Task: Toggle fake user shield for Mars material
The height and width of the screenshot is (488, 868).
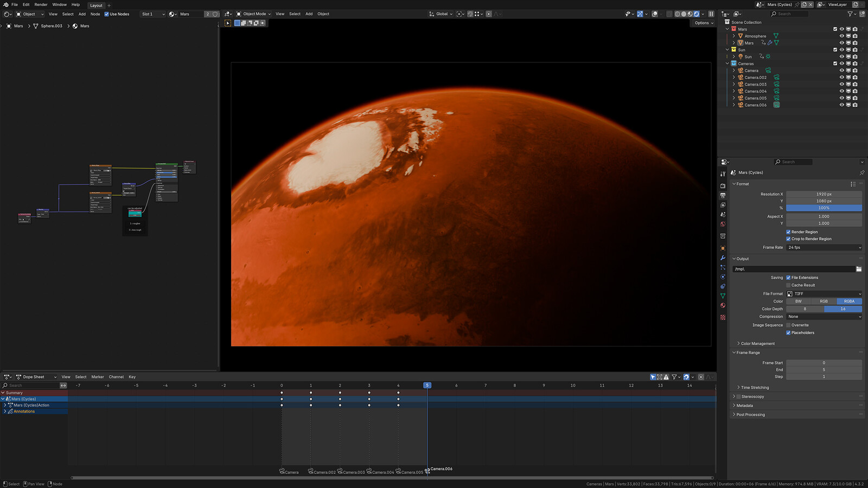Action: click(x=215, y=14)
